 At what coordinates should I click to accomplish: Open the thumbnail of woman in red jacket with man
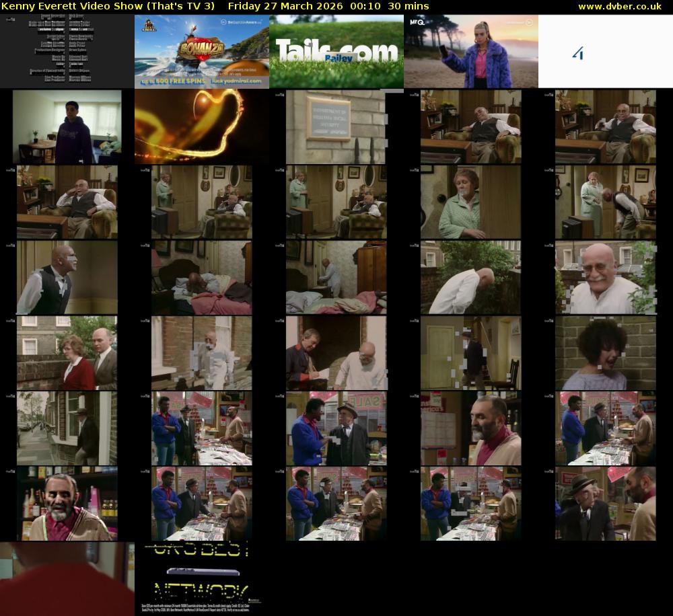(67, 353)
